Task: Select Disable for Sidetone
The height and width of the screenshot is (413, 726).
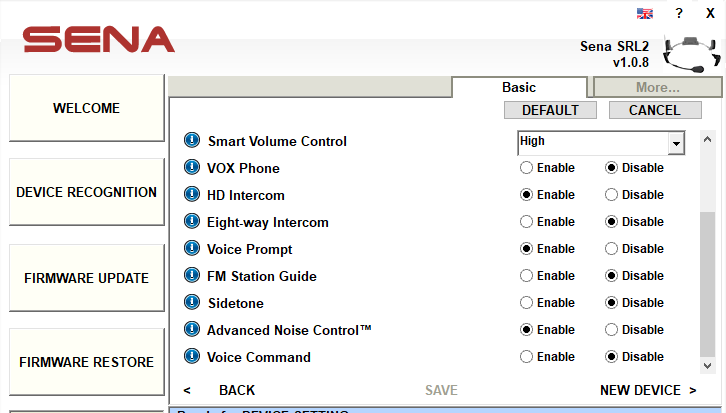Action: pos(611,303)
